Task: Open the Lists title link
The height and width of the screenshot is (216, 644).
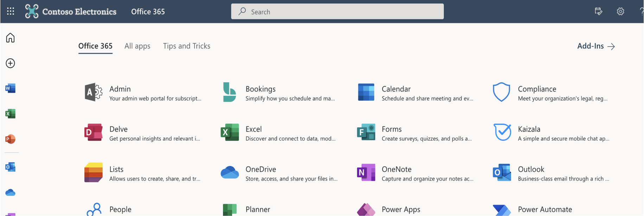Action: coord(116,169)
